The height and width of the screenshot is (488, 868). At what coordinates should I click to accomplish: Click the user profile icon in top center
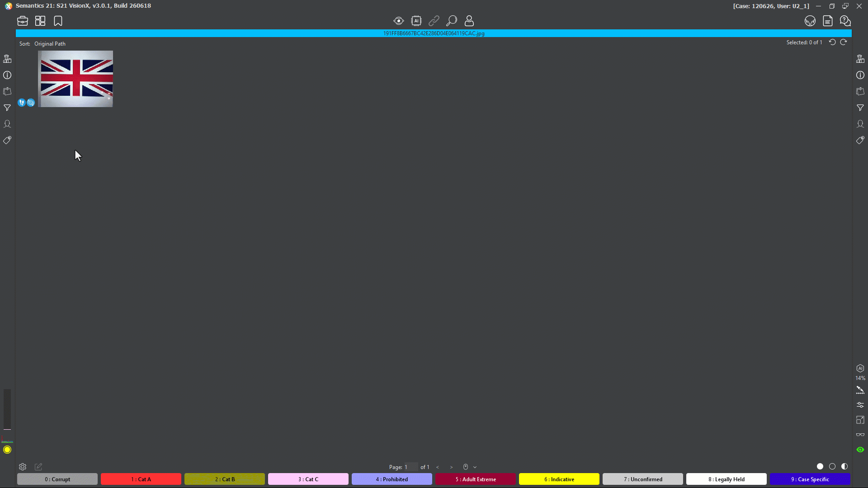(469, 21)
